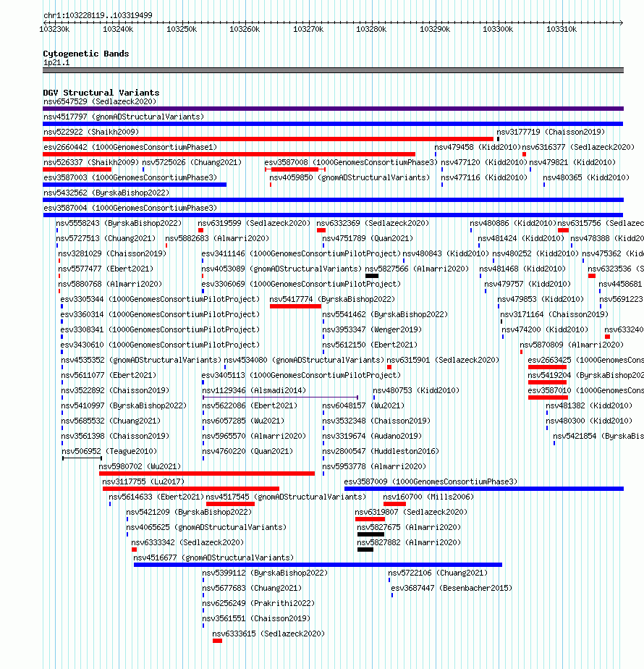Click the 103300k ruler tick label
The width and height of the screenshot is (644, 669).
pos(498,29)
